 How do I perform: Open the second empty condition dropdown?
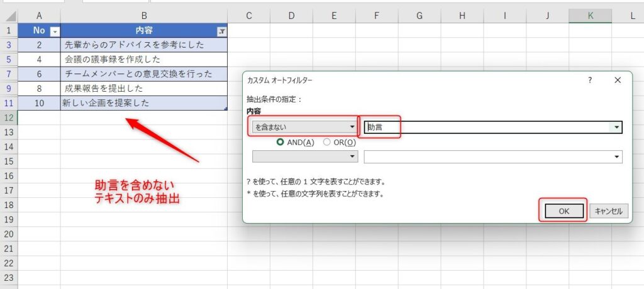tap(304, 157)
